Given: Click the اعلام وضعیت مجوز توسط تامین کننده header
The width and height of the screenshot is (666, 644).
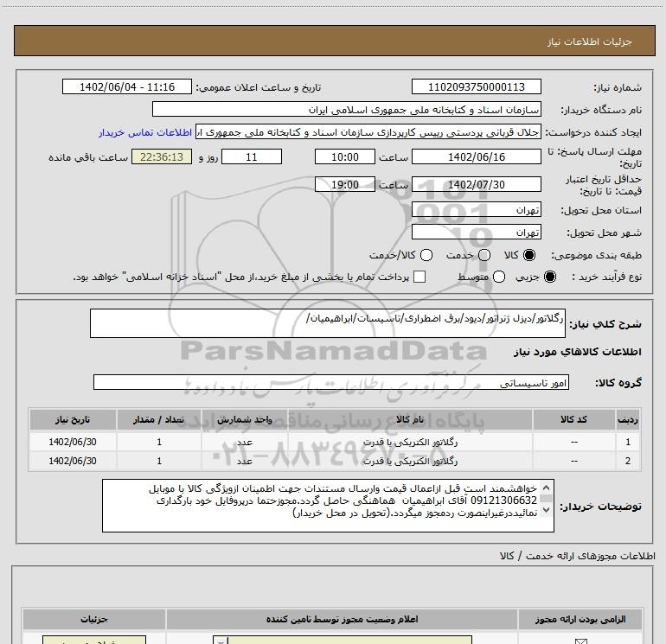Looking at the screenshot, I should pos(342,620).
